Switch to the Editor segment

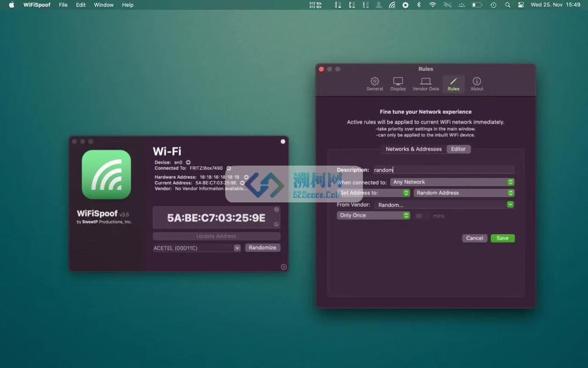tap(458, 149)
